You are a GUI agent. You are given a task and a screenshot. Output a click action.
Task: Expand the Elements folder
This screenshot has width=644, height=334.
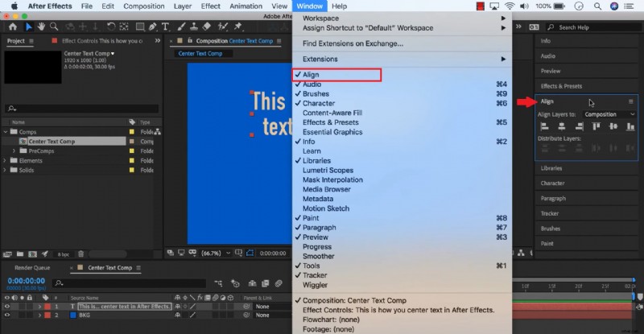[x=6, y=161]
